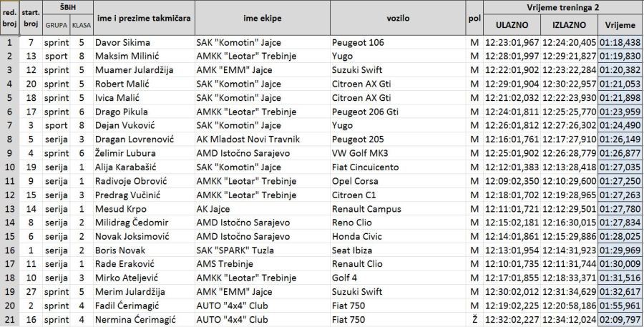Select the 'ime ekipe' header cell
The image size is (644, 327).
260,17
